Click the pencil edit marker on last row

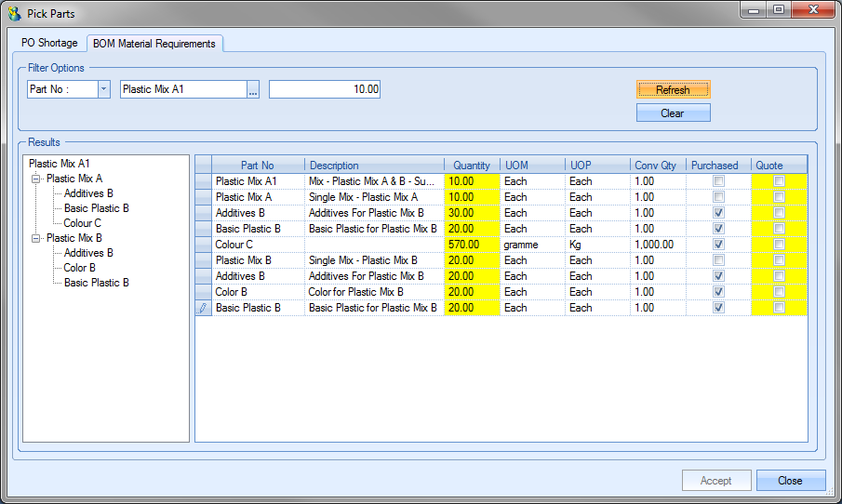(x=204, y=308)
